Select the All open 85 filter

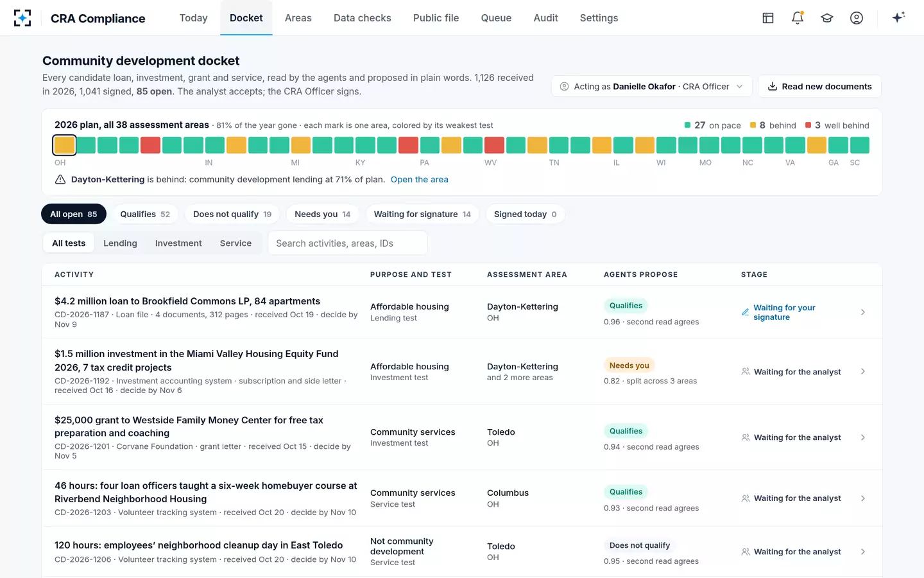pyautogui.click(x=74, y=214)
